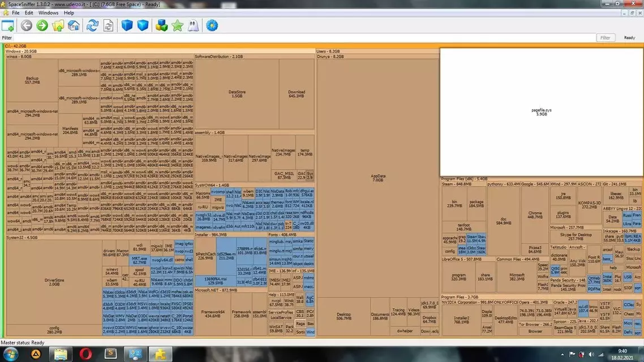Select the Download 645.3MB block
The width and height of the screenshot is (644, 362).
coord(297,94)
